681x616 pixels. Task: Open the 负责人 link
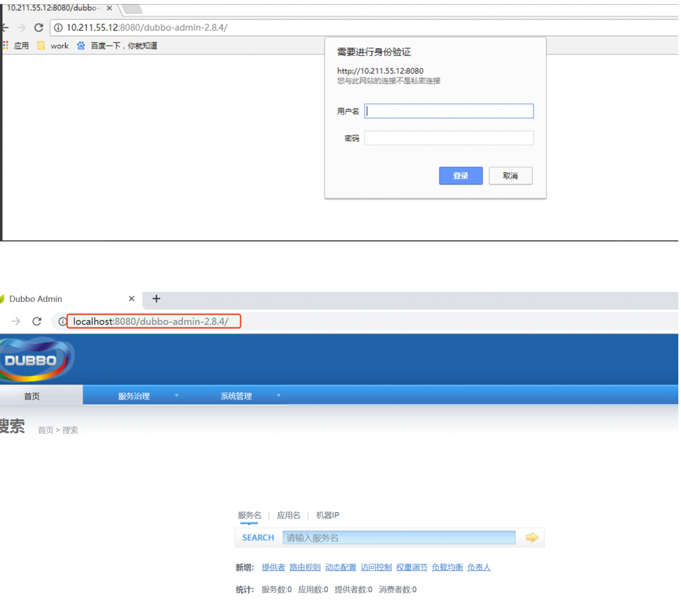tap(479, 568)
